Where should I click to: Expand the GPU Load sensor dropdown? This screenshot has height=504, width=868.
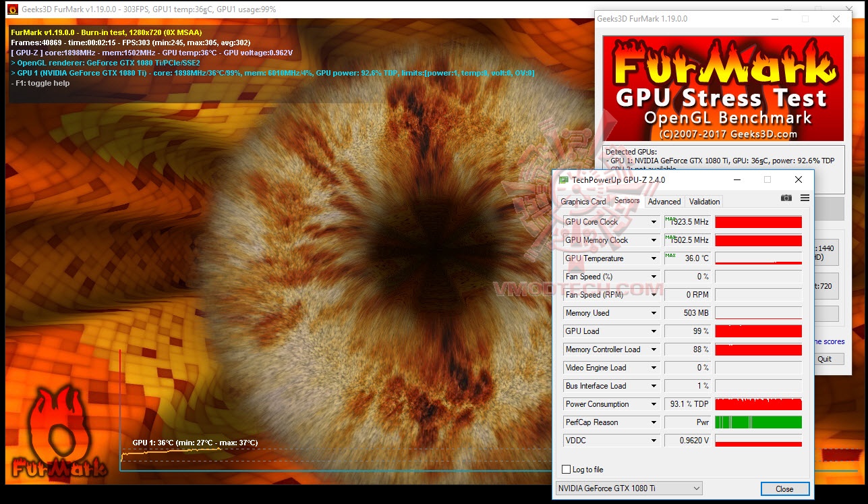(654, 331)
